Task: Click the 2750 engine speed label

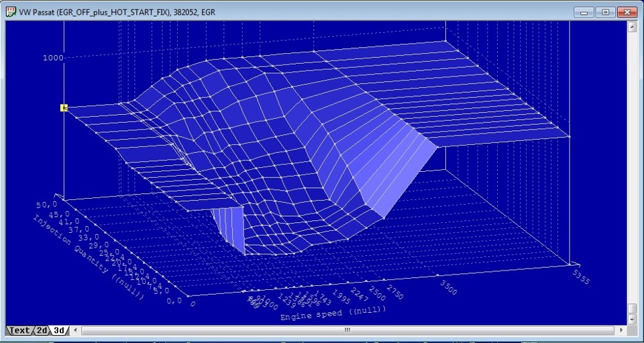Action: pyautogui.click(x=394, y=292)
